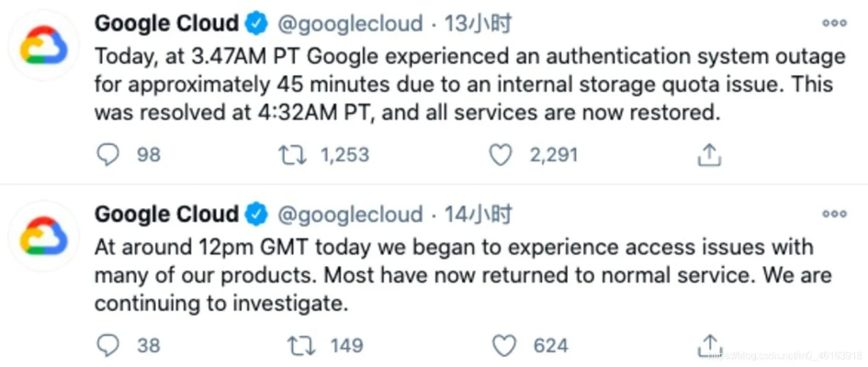Click the verified badge on first tweet
This screenshot has width=868, height=367.
point(256,23)
